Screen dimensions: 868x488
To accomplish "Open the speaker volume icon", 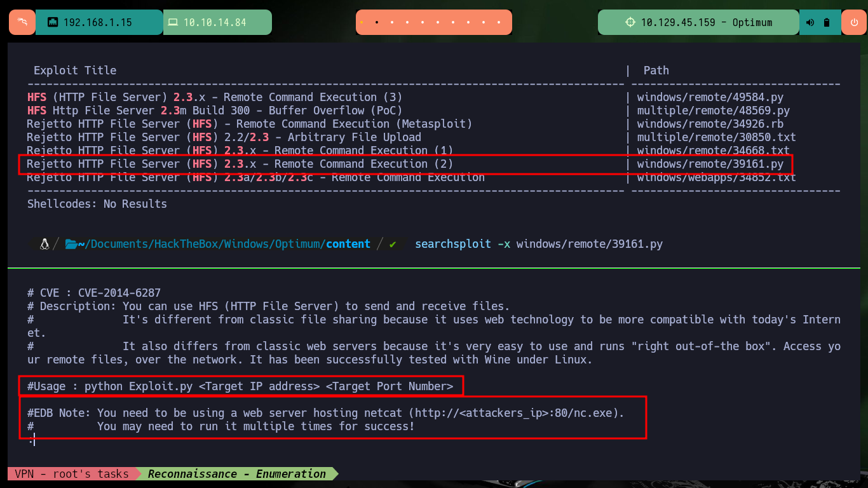I will 810,22.
